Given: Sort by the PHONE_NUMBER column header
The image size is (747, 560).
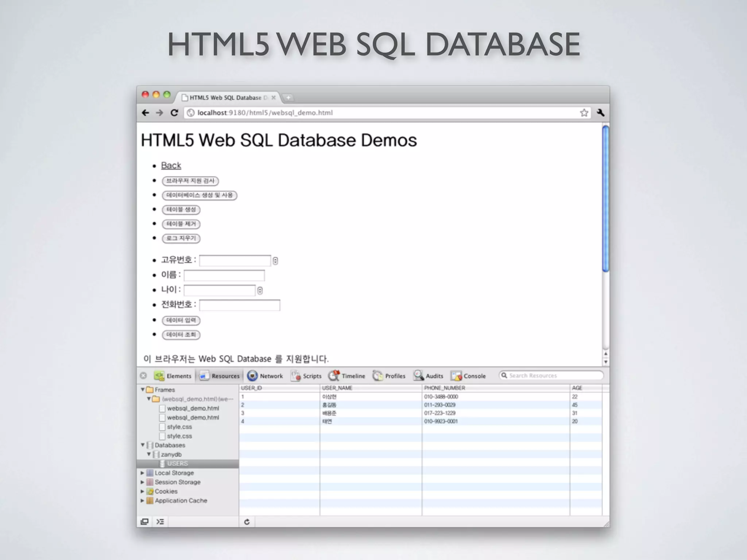Looking at the screenshot, I should 496,388.
